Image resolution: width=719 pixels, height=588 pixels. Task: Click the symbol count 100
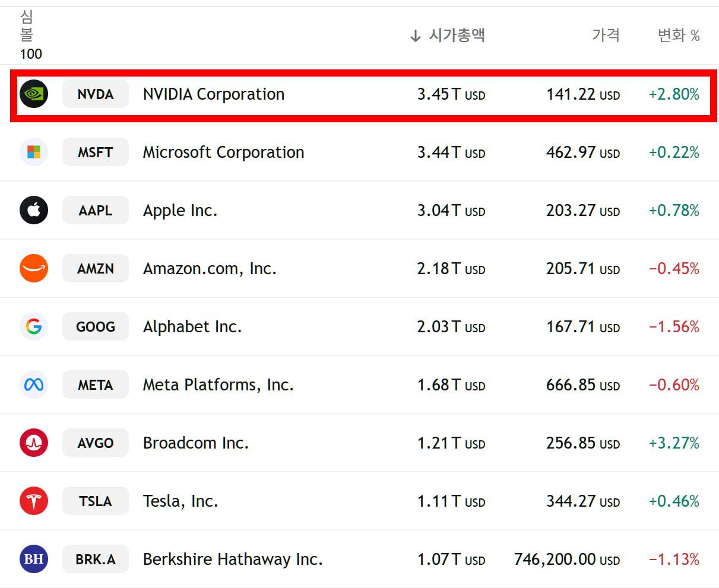click(x=31, y=54)
